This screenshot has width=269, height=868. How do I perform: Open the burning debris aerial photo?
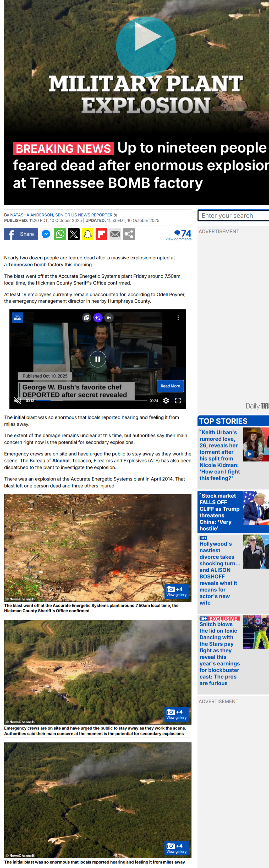pyautogui.click(x=98, y=548)
